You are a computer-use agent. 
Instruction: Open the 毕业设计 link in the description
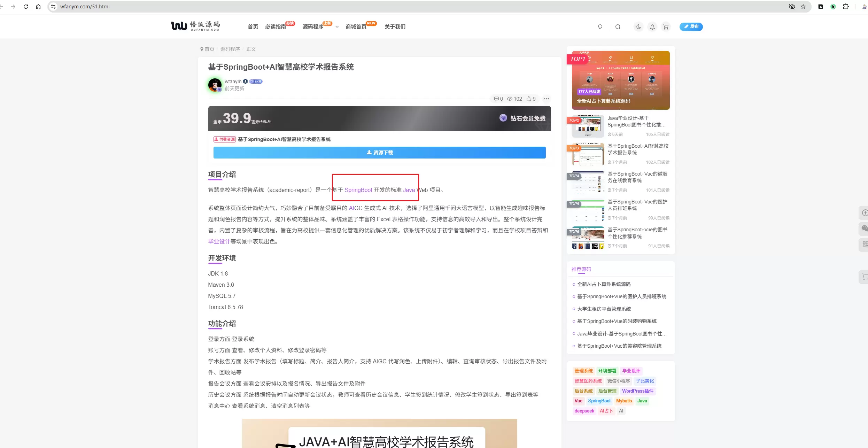point(219,241)
